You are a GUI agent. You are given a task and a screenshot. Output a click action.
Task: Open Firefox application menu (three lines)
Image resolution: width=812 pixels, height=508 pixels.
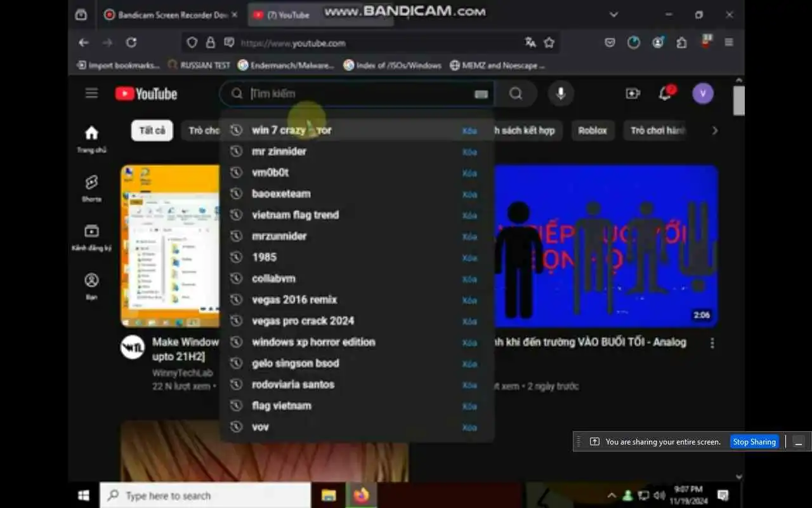pyautogui.click(x=729, y=43)
